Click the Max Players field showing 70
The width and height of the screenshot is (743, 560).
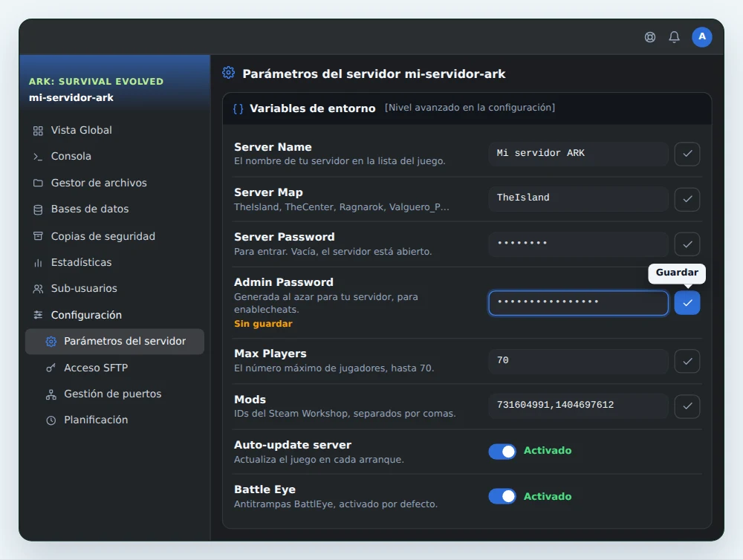click(578, 361)
